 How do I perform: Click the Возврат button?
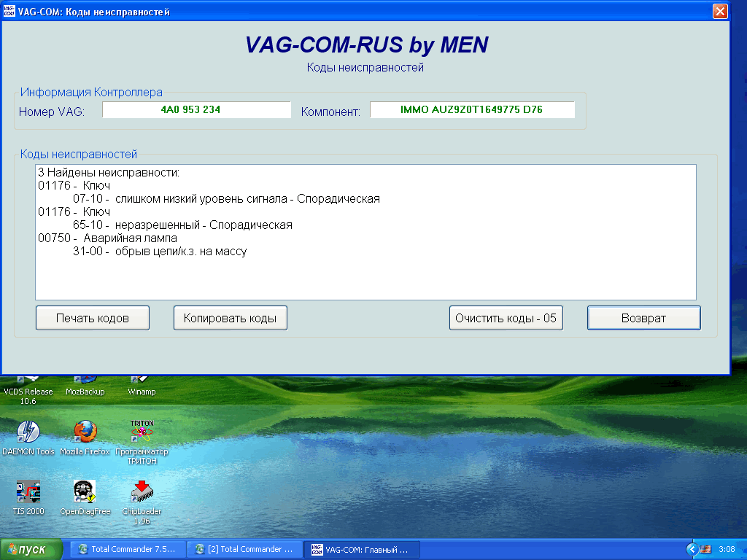[643, 318]
